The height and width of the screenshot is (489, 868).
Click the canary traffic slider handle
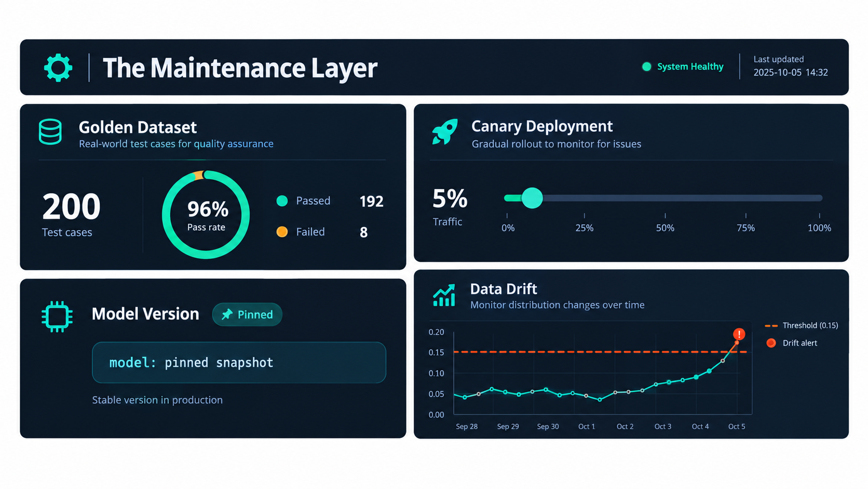[x=532, y=198]
